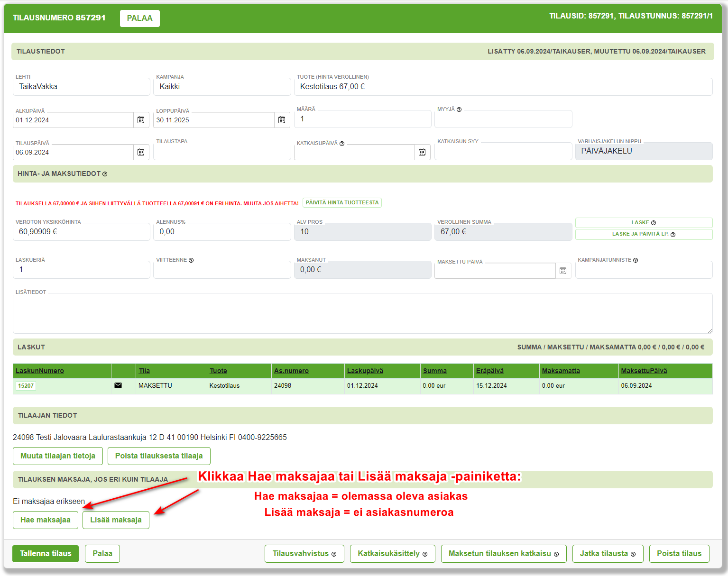This screenshot has width=728, height=576.
Task: Click the Määrä quantity field
Action: 363,119
